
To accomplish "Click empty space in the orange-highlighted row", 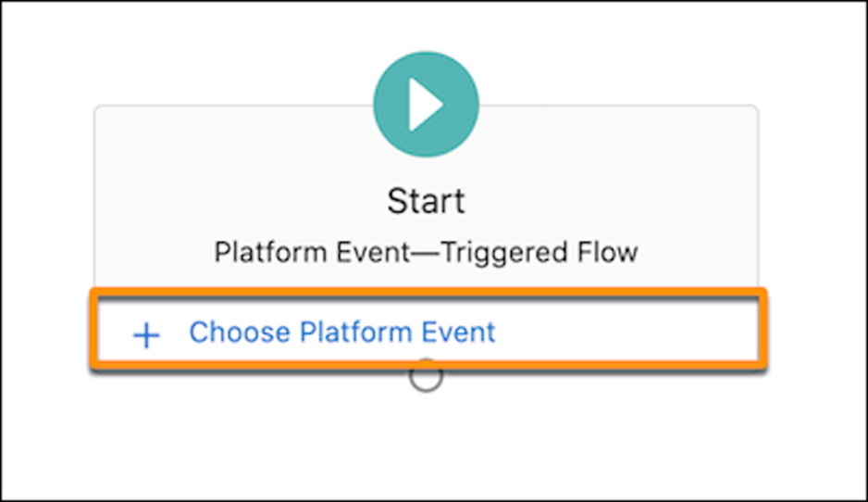I will (626, 332).
